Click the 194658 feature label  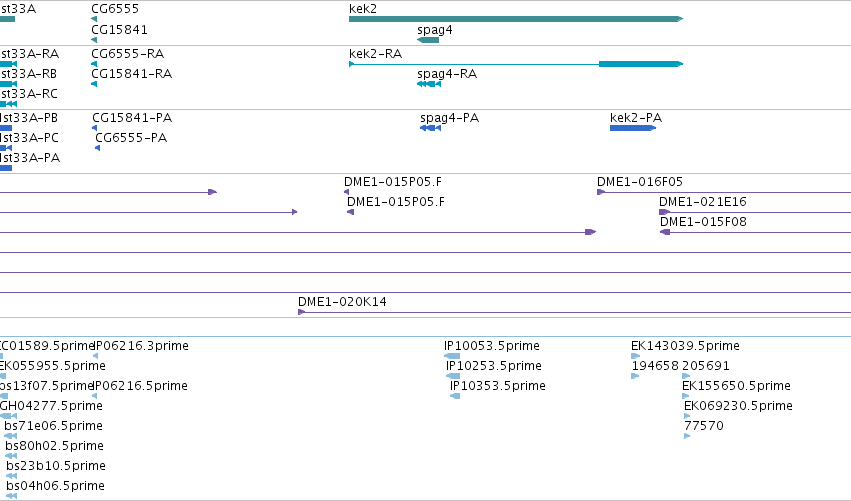coord(655,366)
